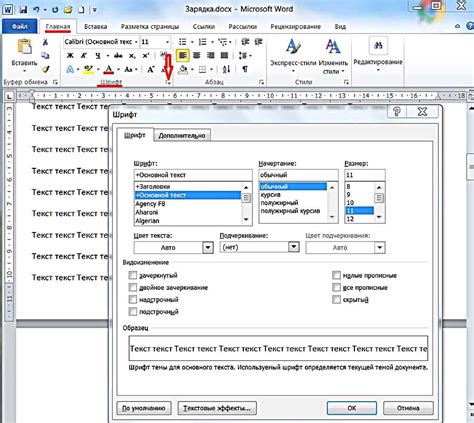Screen dimensions: 474x423
Task: Expand the Подчеркивание dropdown
Action: tap(259, 247)
